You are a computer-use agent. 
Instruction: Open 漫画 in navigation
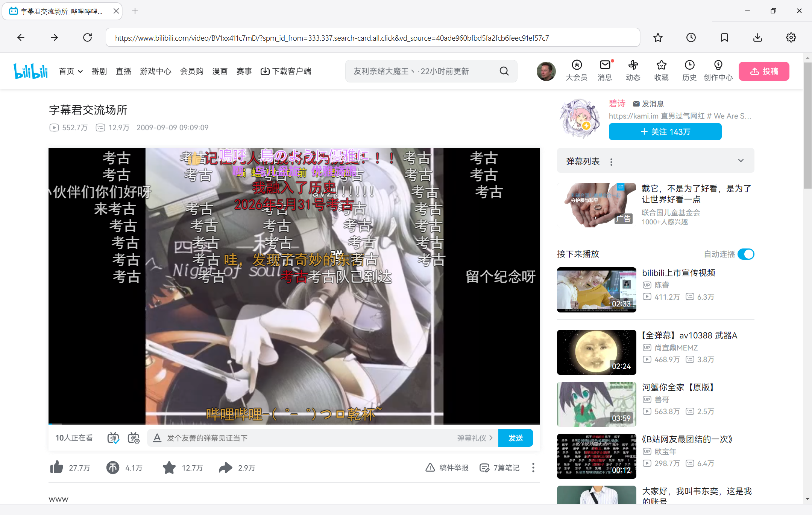[x=220, y=71]
